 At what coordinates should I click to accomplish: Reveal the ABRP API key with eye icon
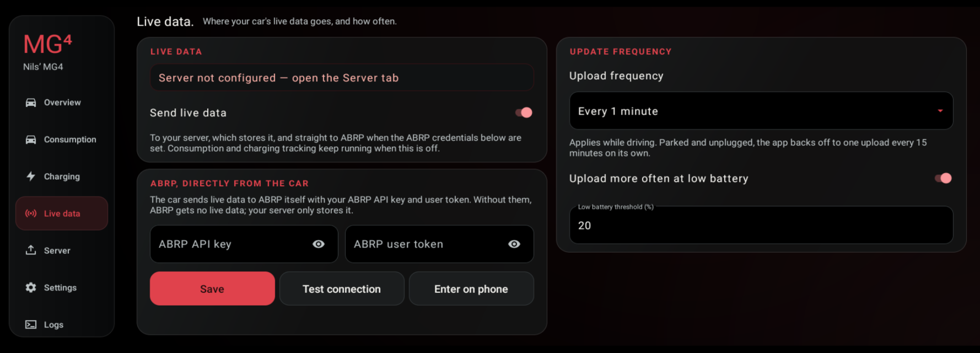click(x=319, y=244)
